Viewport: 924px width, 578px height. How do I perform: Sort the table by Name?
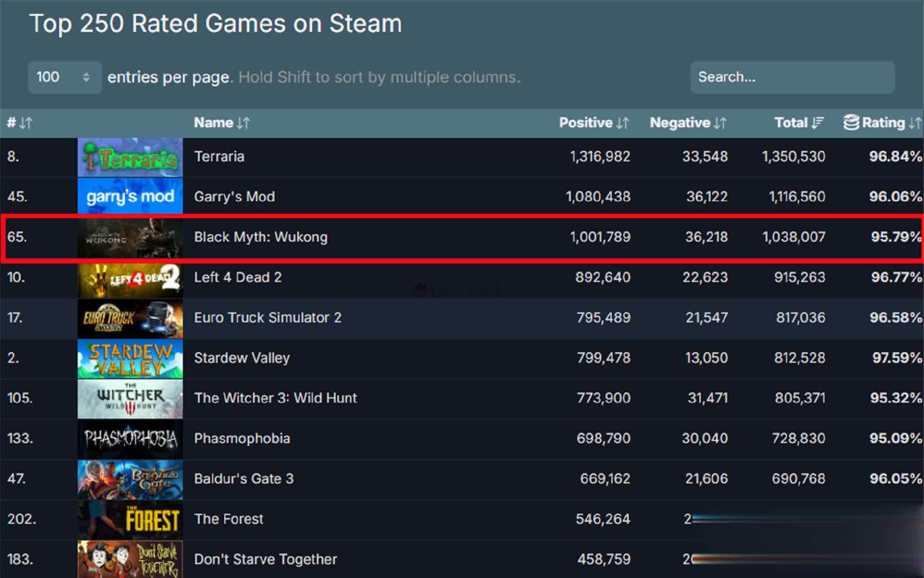click(222, 123)
